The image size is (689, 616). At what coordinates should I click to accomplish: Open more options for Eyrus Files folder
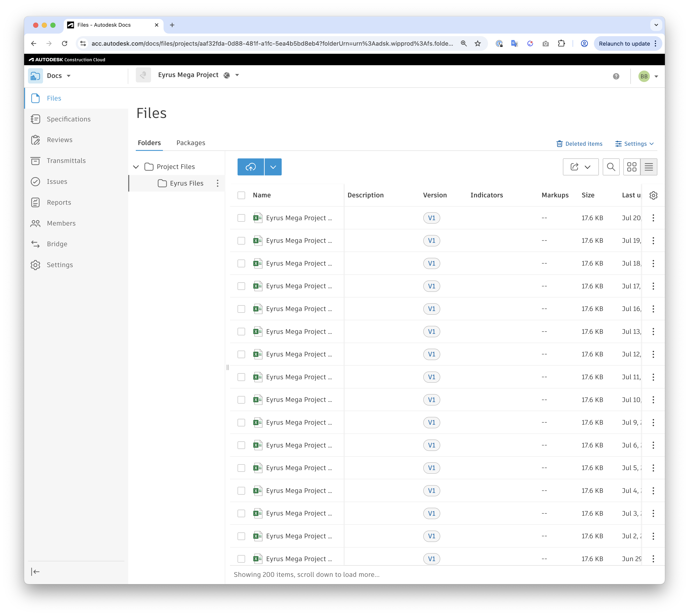(x=218, y=183)
